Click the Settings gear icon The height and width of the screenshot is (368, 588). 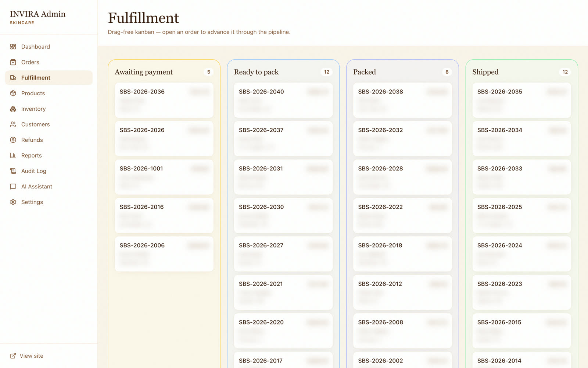click(13, 202)
